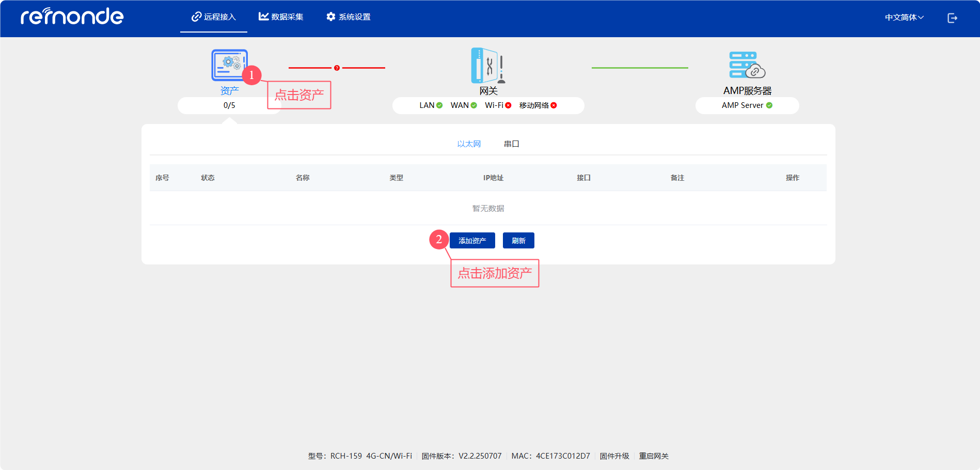Click the chart icon beside 数据采集
The height and width of the screenshot is (470, 980).
[264, 17]
